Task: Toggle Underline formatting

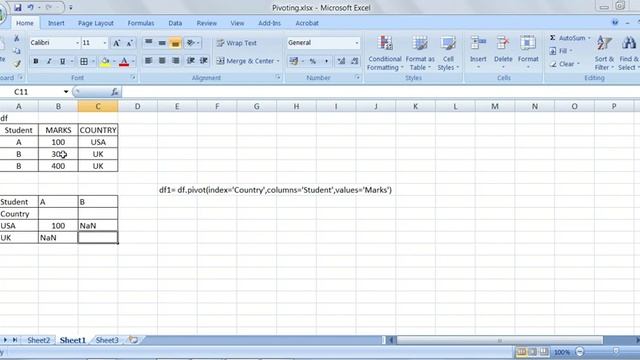Action: [62, 61]
